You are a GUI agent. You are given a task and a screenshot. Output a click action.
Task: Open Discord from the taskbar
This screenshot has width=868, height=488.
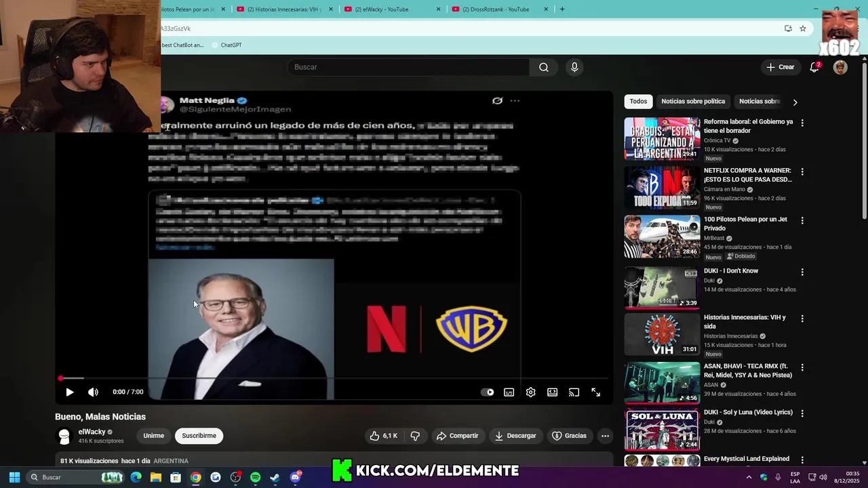[x=295, y=477]
